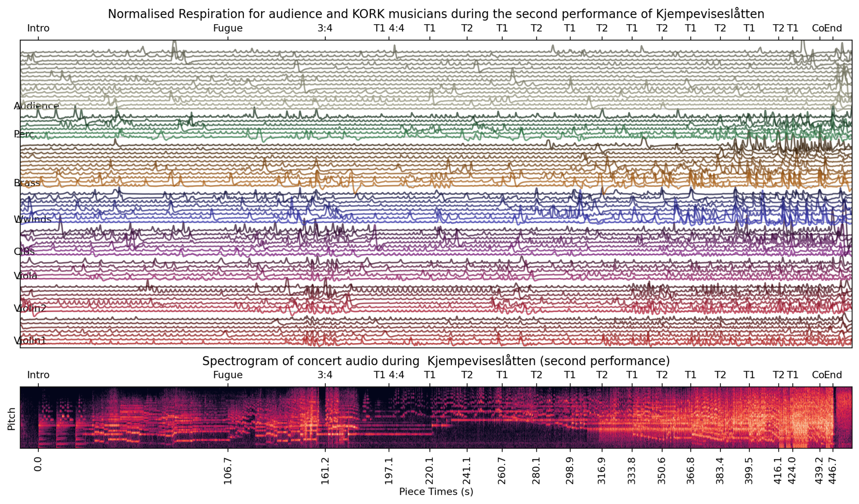Screen dimensions: 859x504
Task: Select the Violin1 group label
Action: click(30, 341)
